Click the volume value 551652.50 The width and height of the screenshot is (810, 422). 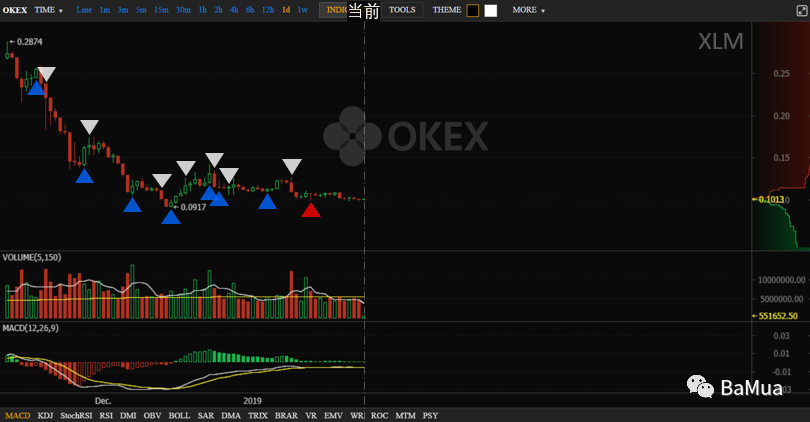(x=777, y=316)
